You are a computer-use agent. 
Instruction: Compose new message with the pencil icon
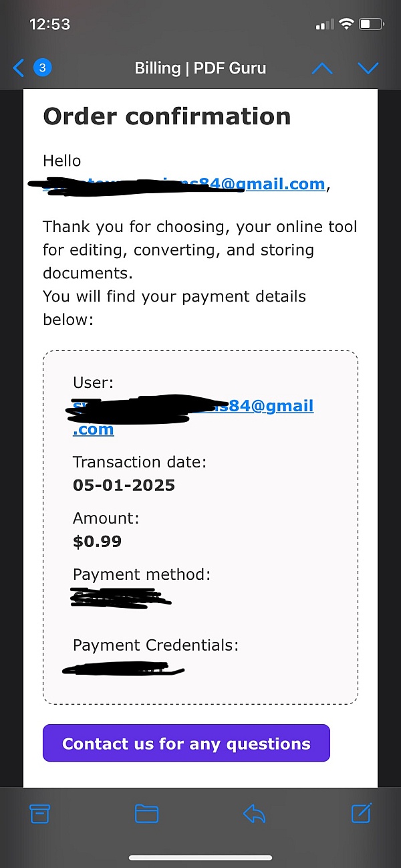pyautogui.click(x=361, y=812)
